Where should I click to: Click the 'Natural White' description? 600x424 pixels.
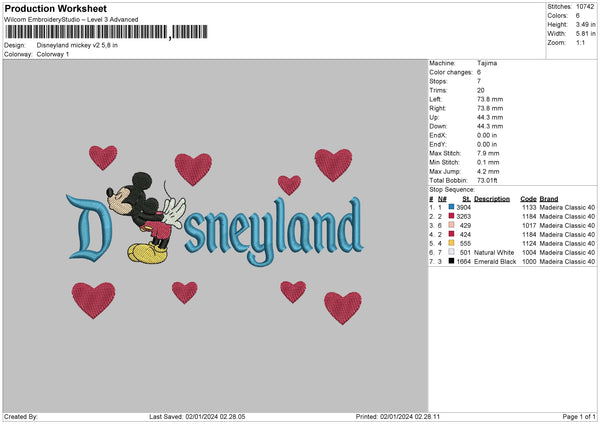point(494,253)
